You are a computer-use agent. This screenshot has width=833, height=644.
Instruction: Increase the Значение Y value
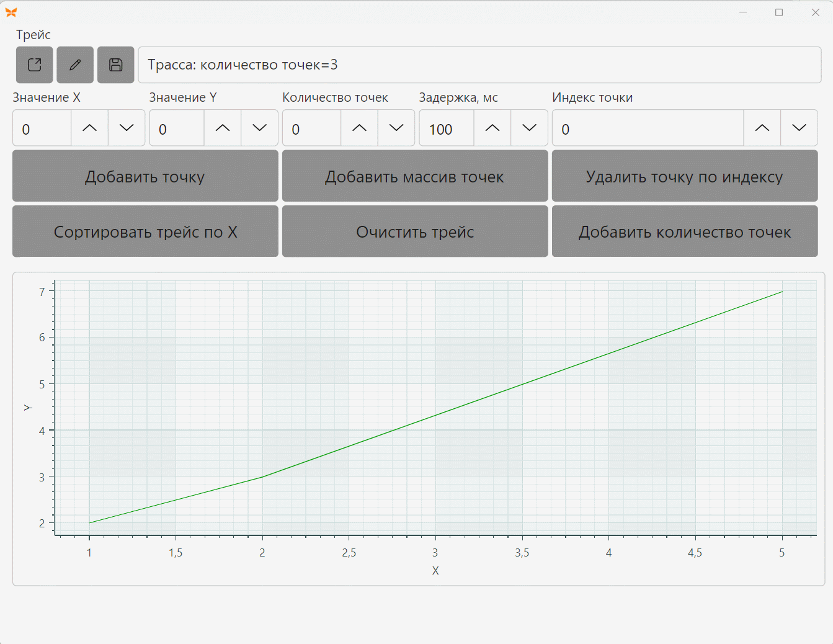(x=223, y=128)
